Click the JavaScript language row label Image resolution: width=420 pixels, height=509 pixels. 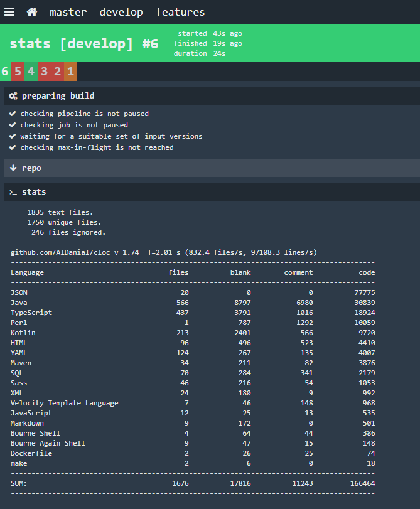pyautogui.click(x=31, y=414)
